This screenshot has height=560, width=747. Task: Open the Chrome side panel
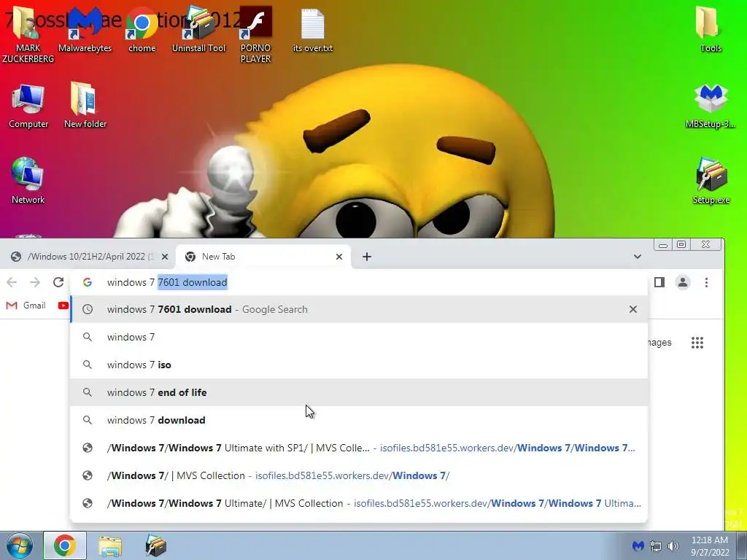tap(659, 282)
